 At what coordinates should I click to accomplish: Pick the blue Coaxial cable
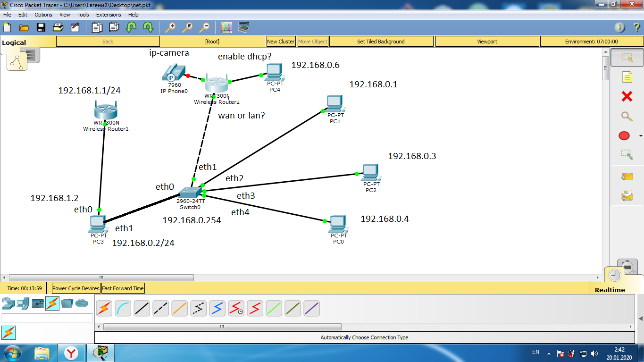point(217,309)
